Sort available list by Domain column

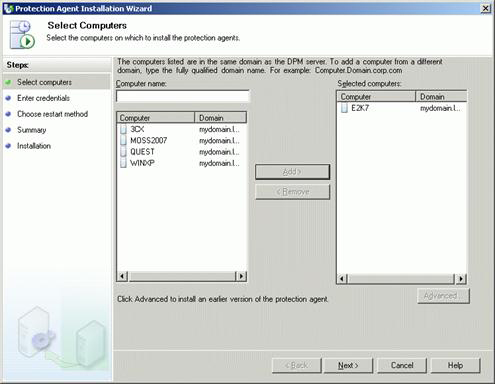220,118
